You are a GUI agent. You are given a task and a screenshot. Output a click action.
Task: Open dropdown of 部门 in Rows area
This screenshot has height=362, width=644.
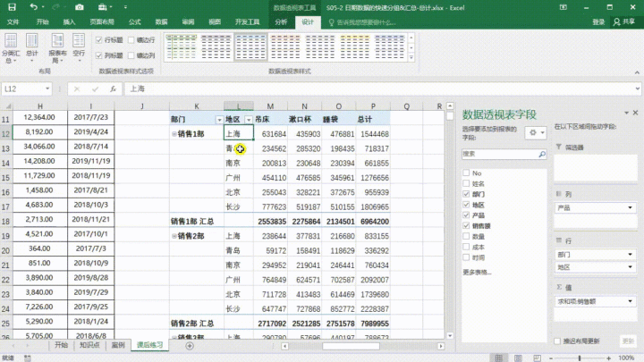tap(630, 255)
